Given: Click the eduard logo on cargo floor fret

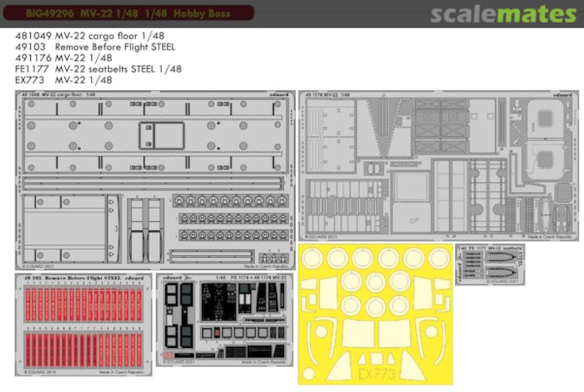Looking at the screenshot, I should point(279,95).
